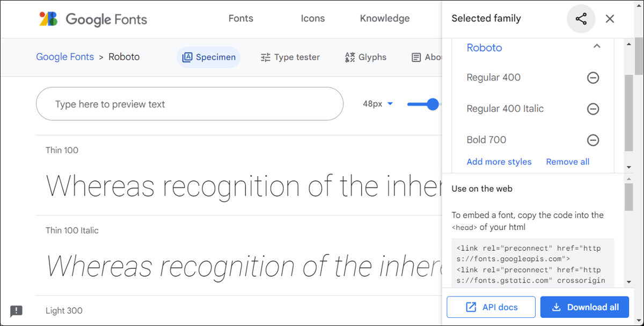Open the Knowledge section
The width and height of the screenshot is (644, 326).
384,18
